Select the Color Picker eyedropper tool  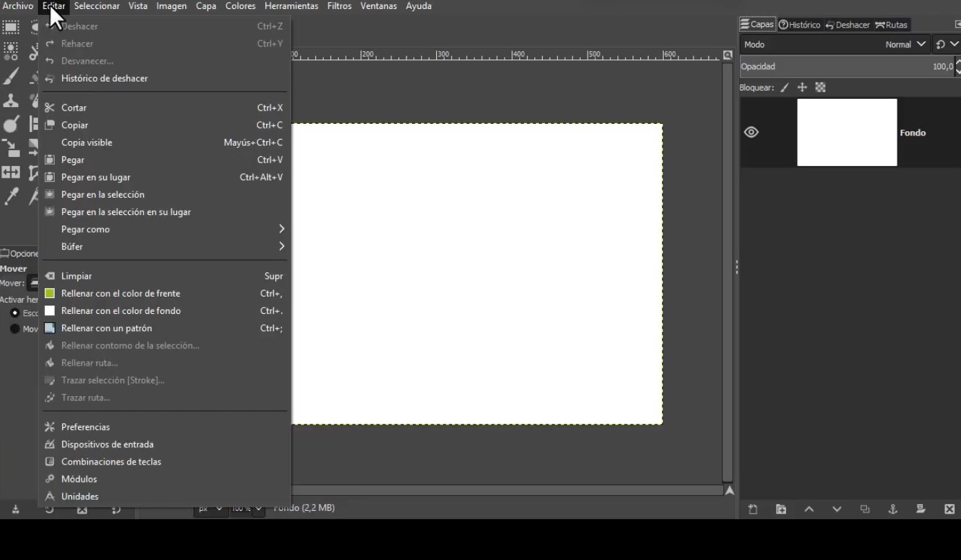click(x=10, y=196)
